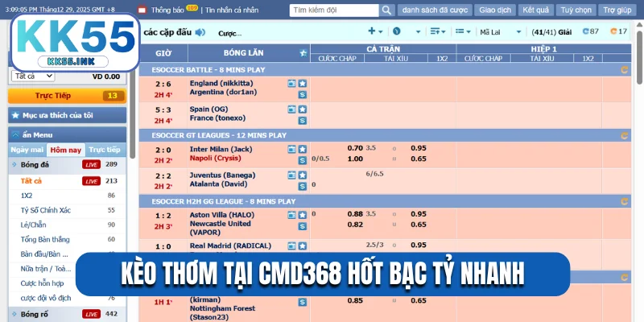644x322 pixels.
Task: Open live TV icon for England (nikkitta)
Action: tap(291, 84)
